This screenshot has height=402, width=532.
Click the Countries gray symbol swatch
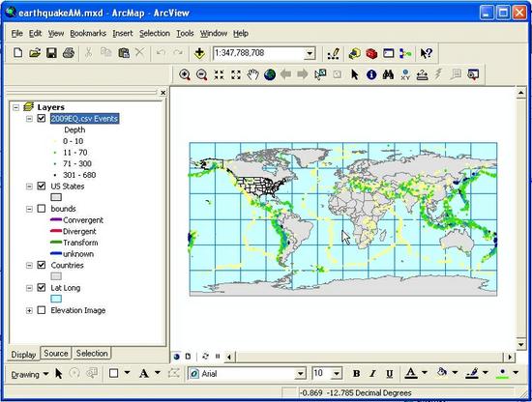coord(56,276)
